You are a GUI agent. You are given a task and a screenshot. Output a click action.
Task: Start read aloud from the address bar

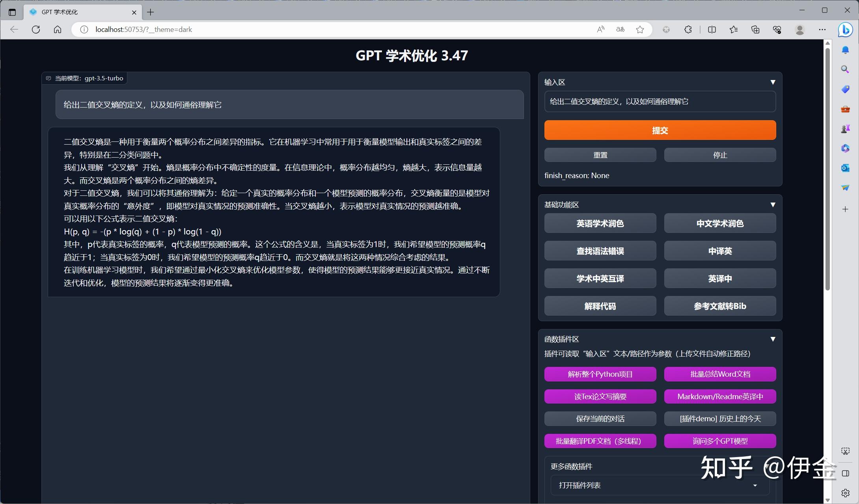[x=600, y=30]
